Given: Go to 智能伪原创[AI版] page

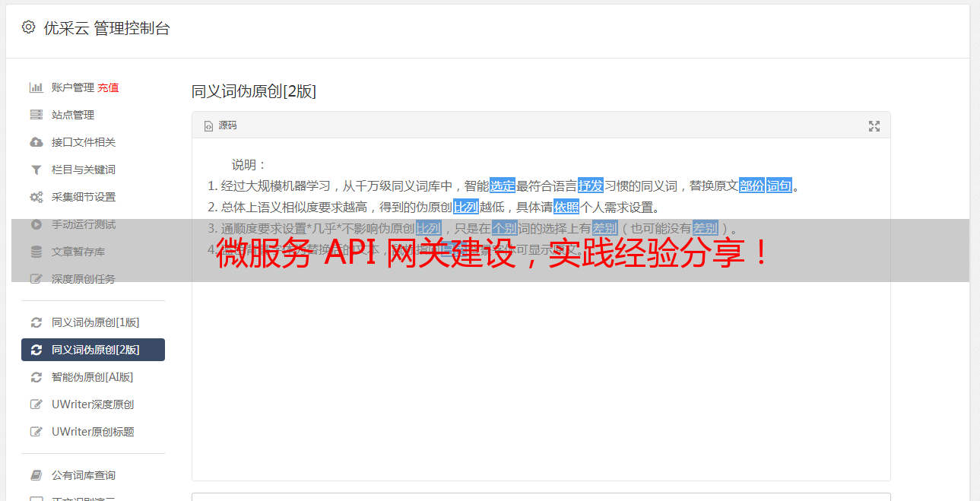Looking at the screenshot, I should point(93,377).
